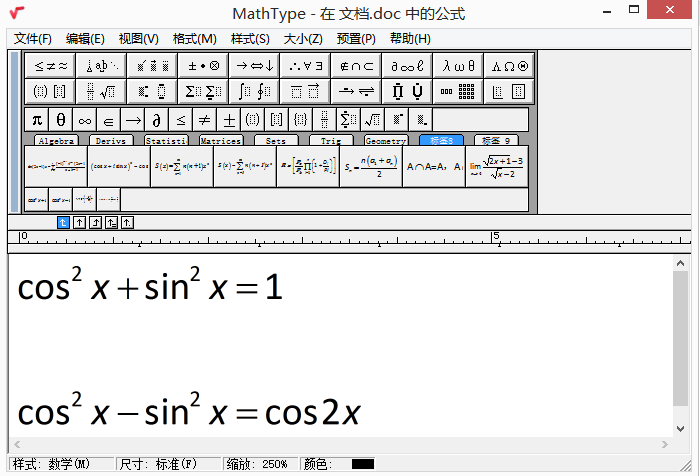This screenshot has width=700, height=476.
Task: Open the integral templates palette
Action: [254, 92]
